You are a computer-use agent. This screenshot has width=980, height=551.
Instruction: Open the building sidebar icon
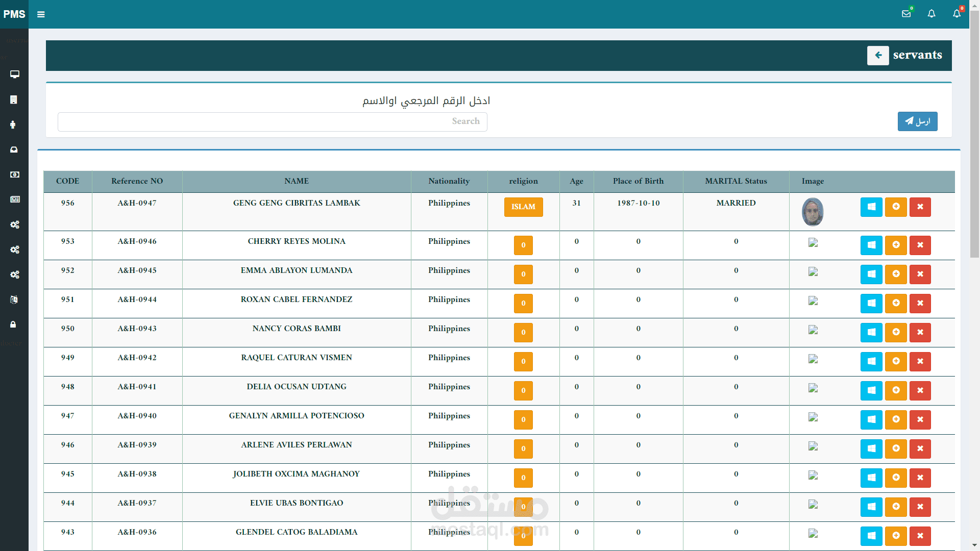point(14,99)
